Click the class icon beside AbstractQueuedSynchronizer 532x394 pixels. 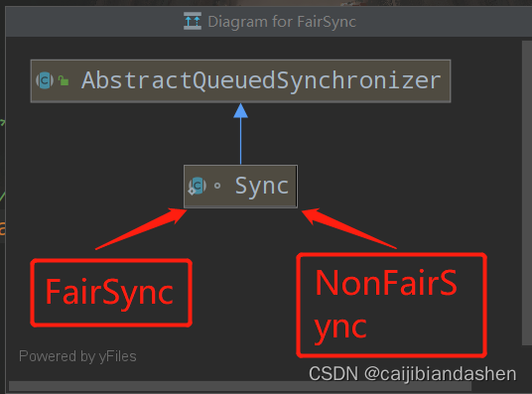point(45,80)
